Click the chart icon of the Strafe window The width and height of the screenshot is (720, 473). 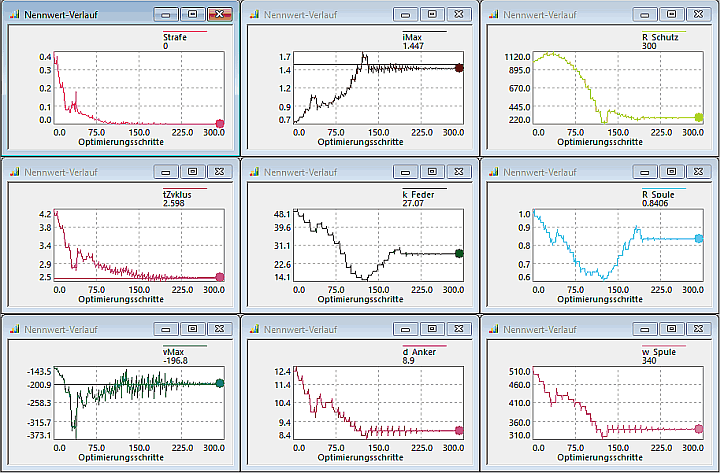[14, 15]
